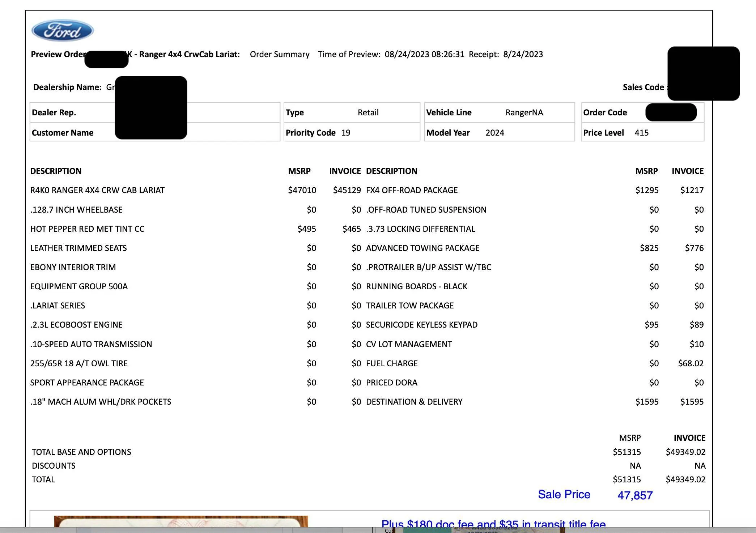
Task: Click the fuel charge invoice '$68.02'
Action: tap(691, 363)
